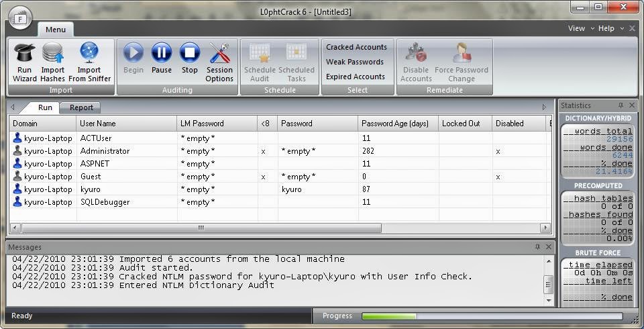644x329 pixels.
Task: Switch to the Report tab
Action: pyautogui.click(x=81, y=107)
